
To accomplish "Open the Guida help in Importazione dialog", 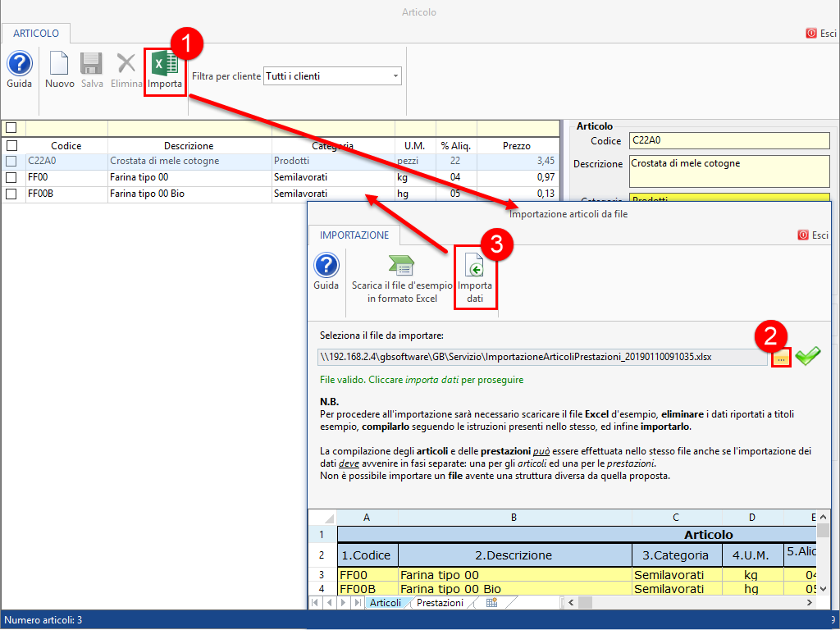I will pos(326,265).
